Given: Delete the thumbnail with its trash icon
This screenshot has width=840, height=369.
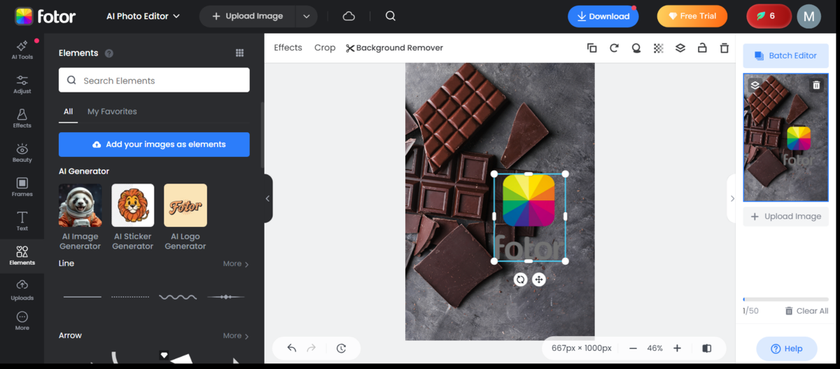Looking at the screenshot, I should (x=816, y=85).
